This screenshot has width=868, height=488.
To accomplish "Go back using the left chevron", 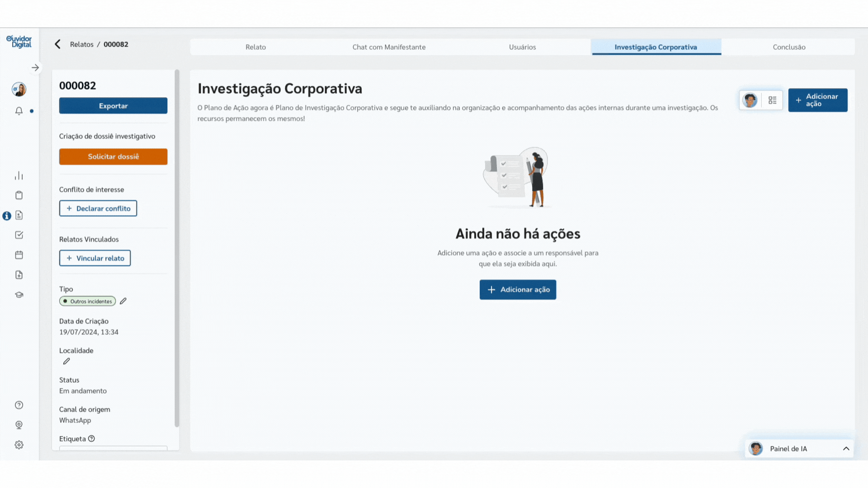I will (x=57, y=44).
